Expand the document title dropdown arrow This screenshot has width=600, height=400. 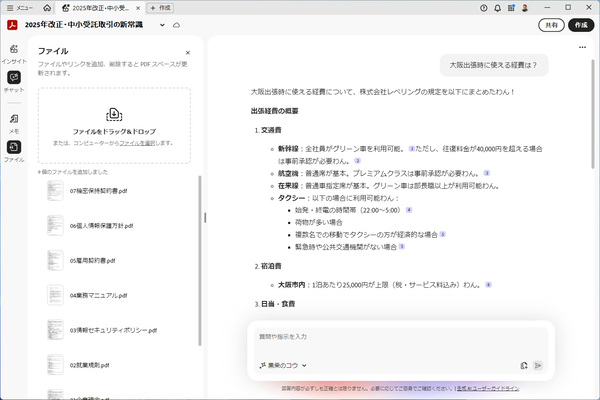(162, 24)
